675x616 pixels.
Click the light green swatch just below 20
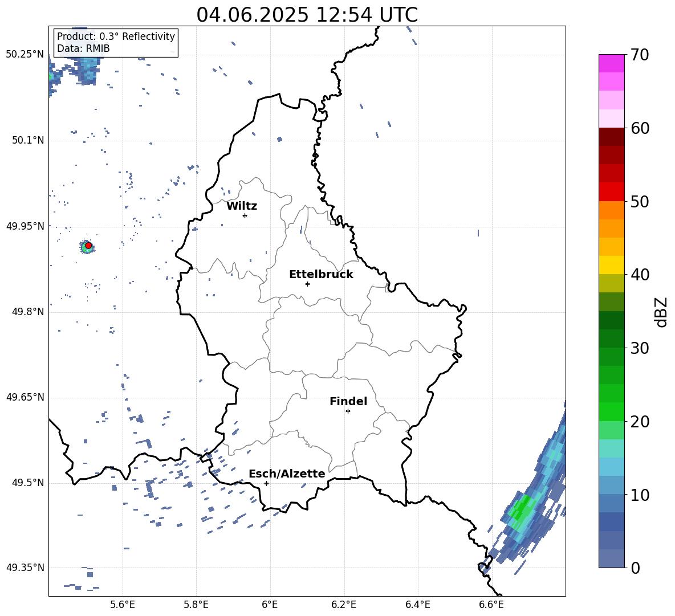point(611,430)
